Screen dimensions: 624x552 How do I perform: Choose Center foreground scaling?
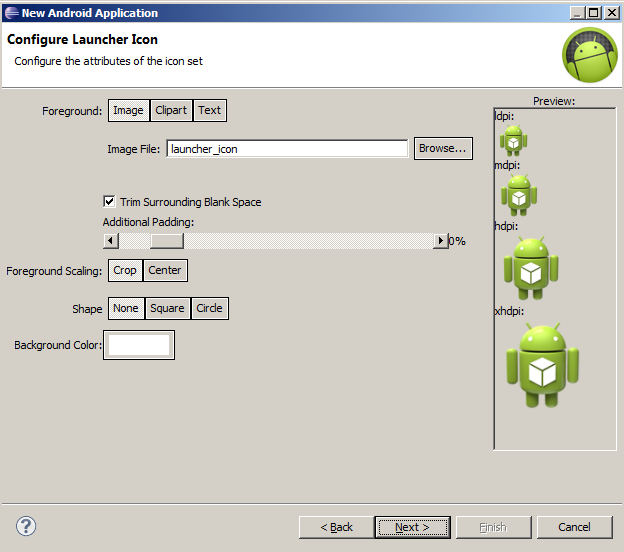tap(165, 270)
